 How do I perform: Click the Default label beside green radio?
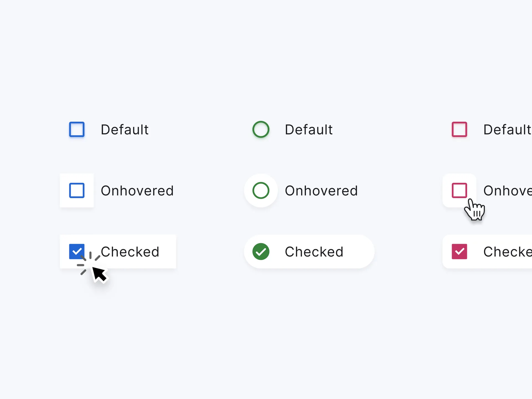(309, 130)
